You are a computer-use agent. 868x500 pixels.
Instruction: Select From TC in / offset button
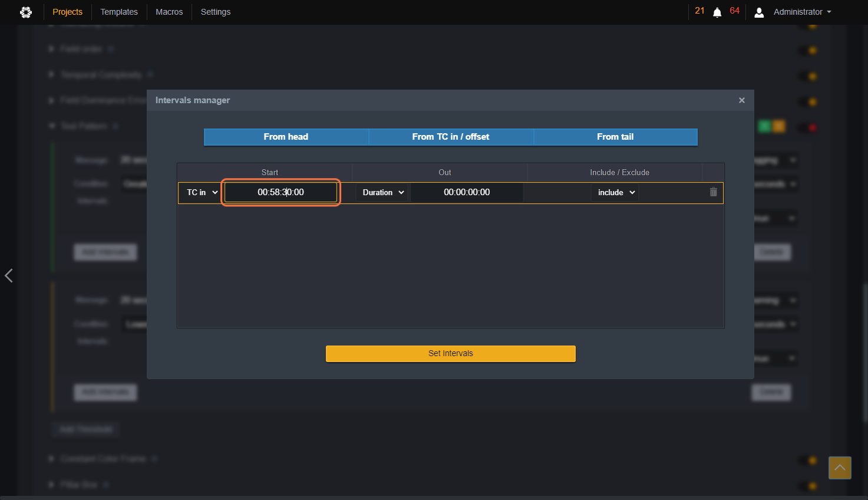coord(451,137)
